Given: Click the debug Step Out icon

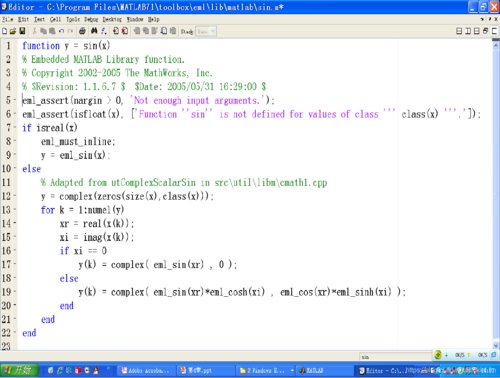Looking at the screenshot, I should click(155, 31).
